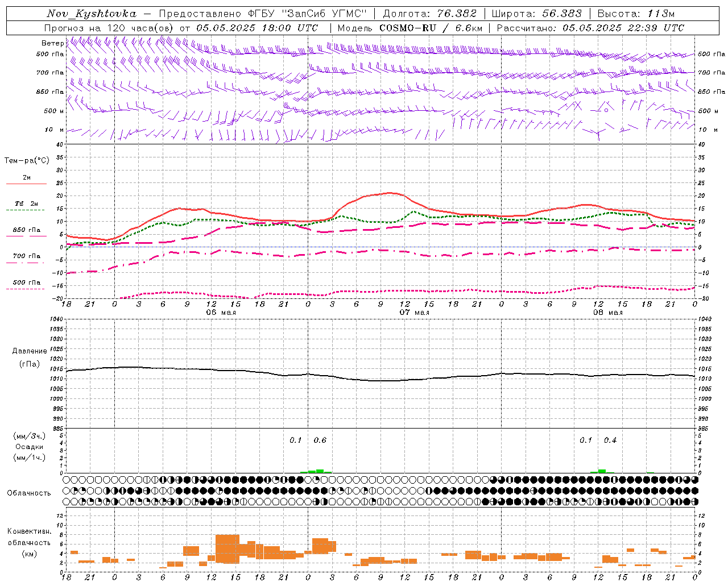The width and height of the screenshot is (728, 582).
Task: Click the Облачность row label
Action: tap(29, 493)
